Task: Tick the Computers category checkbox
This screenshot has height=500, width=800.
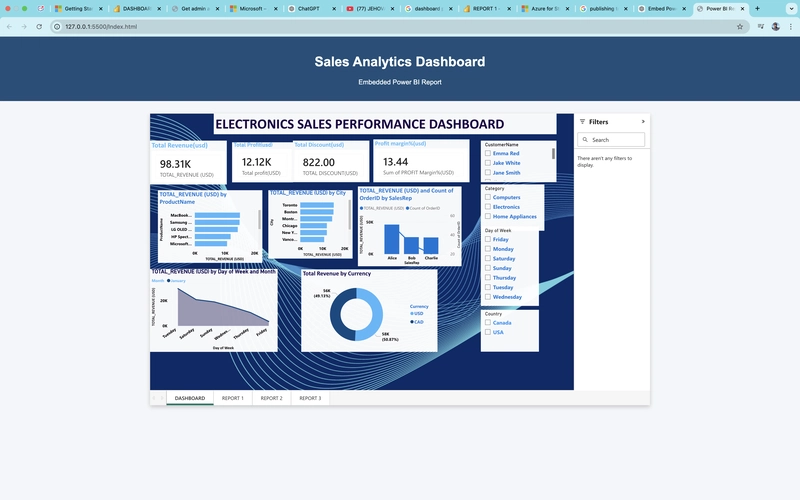Action: pos(488,197)
